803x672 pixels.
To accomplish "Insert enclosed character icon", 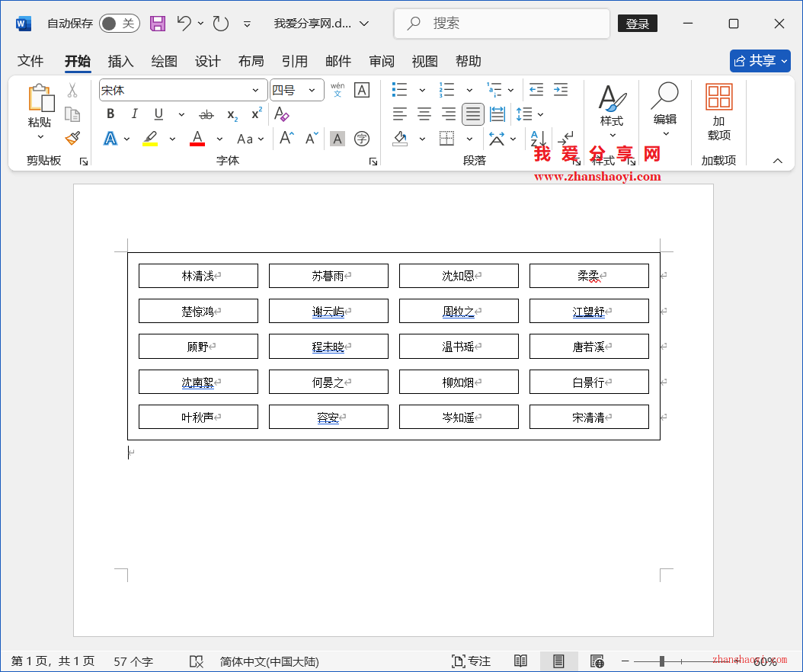I will 362,139.
